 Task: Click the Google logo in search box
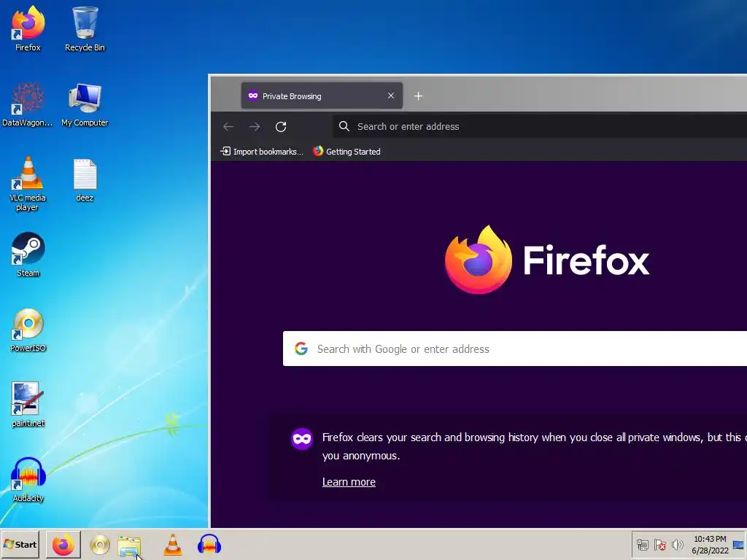pyautogui.click(x=301, y=349)
